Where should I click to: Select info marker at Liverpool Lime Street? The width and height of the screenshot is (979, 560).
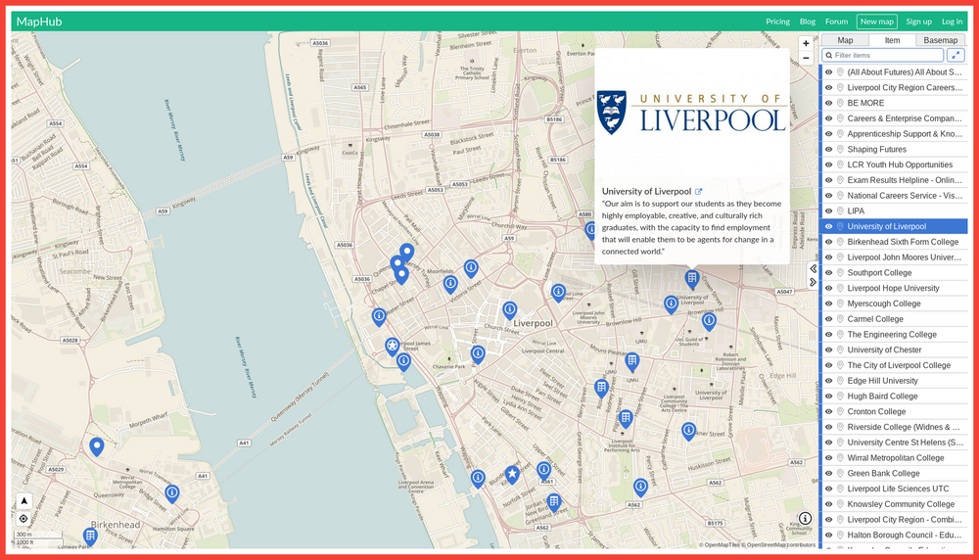pyautogui.click(x=558, y=293)
